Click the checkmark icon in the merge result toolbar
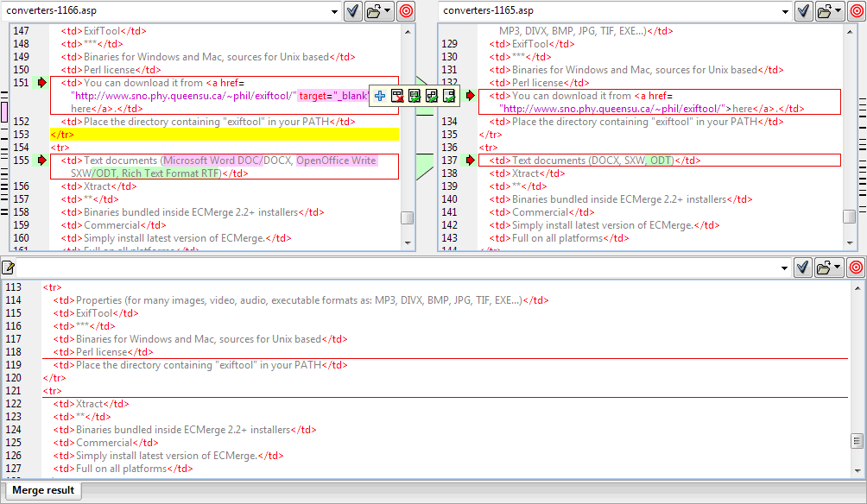The width and height of the screenshot is (867, 504). [801, 268]
